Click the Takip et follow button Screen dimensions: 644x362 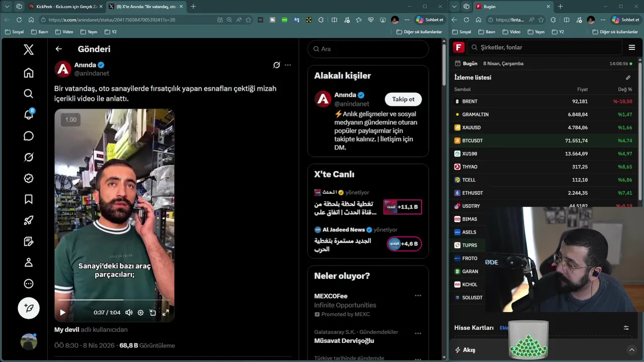point(403,99)
